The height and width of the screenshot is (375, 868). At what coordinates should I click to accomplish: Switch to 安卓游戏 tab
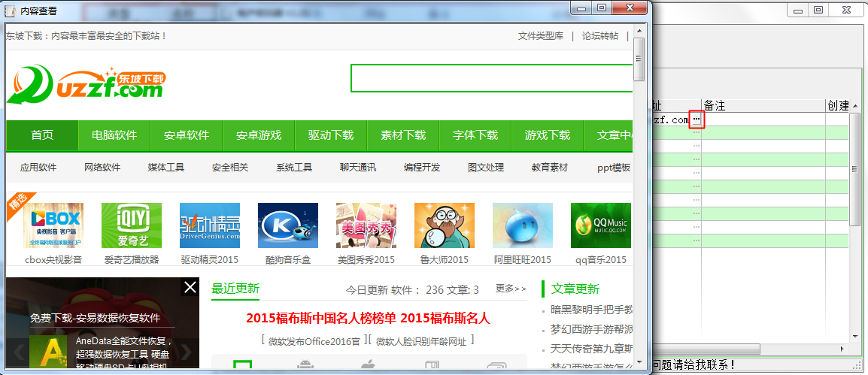259,135
